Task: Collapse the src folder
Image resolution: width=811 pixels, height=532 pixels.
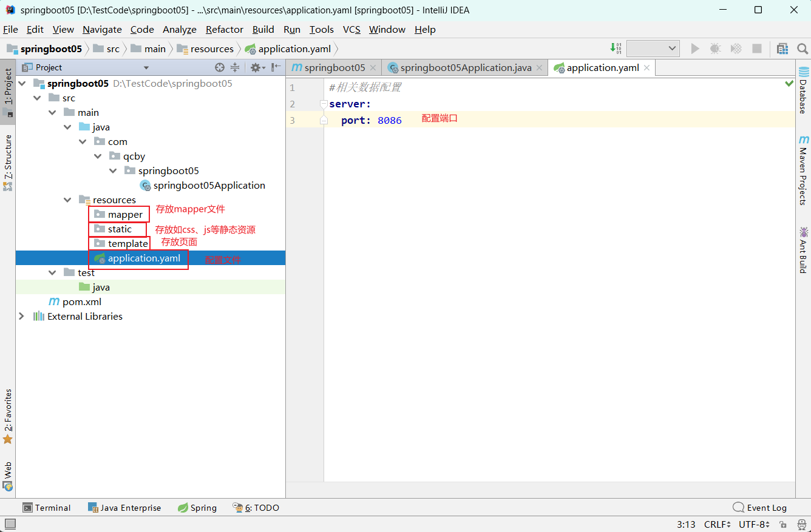Action: 37,98
